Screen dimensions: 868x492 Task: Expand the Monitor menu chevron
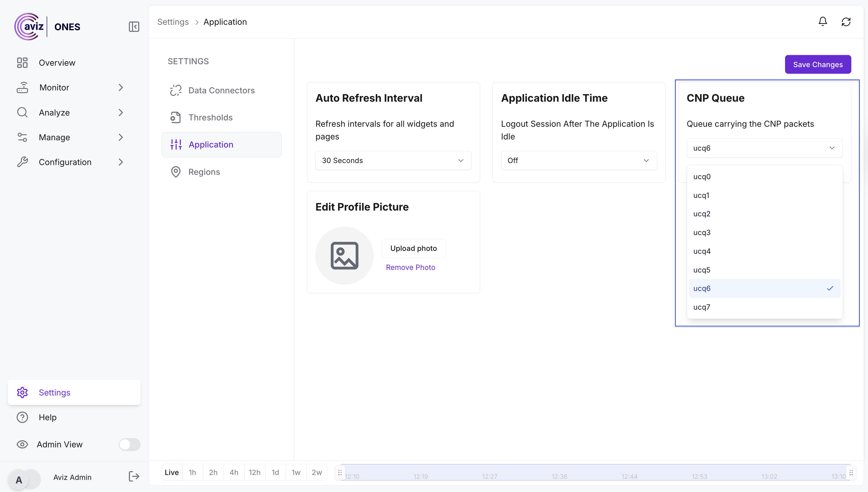point(121,88)
